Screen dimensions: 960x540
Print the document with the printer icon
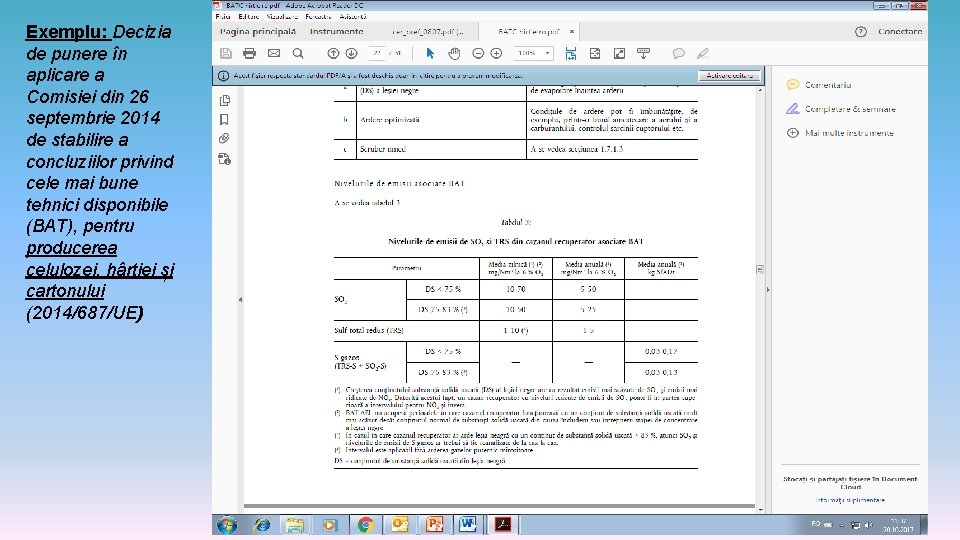(249, 53)
